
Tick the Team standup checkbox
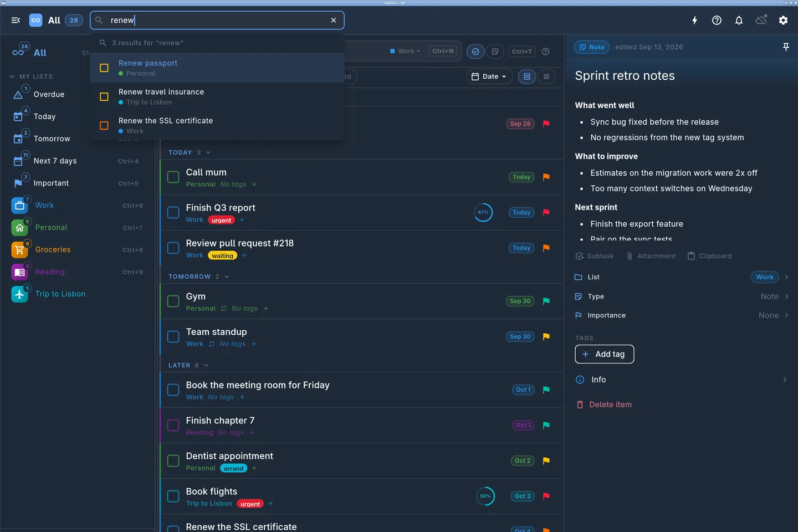click(x=173, y=337)
